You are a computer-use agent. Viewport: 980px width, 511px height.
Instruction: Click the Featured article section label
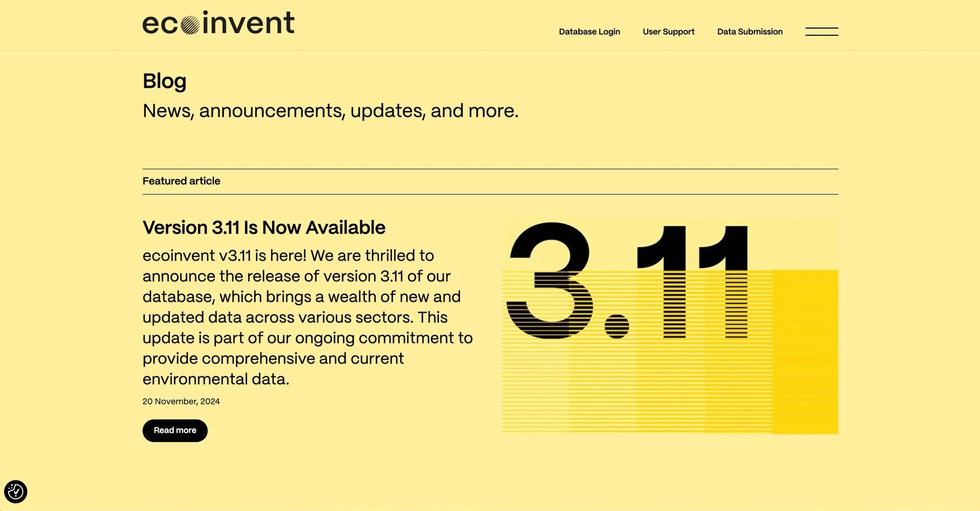pyautogui.click(x=181, y=181)
